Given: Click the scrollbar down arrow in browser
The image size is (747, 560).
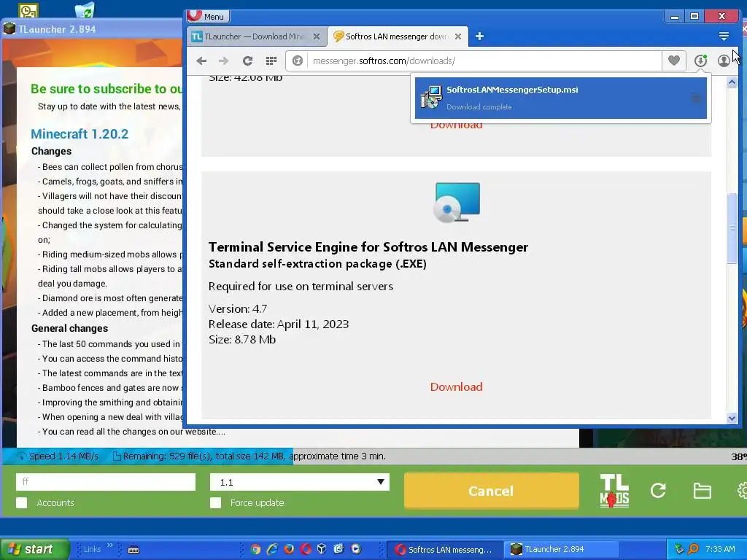Looking at the screenshot, I should (732, 418).
